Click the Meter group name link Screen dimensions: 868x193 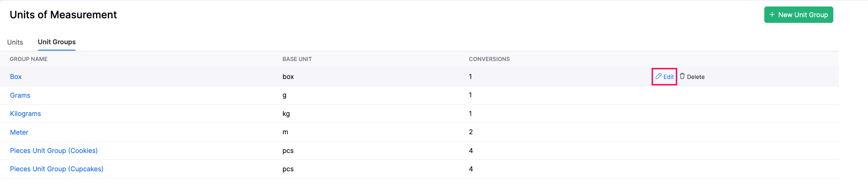19,132
